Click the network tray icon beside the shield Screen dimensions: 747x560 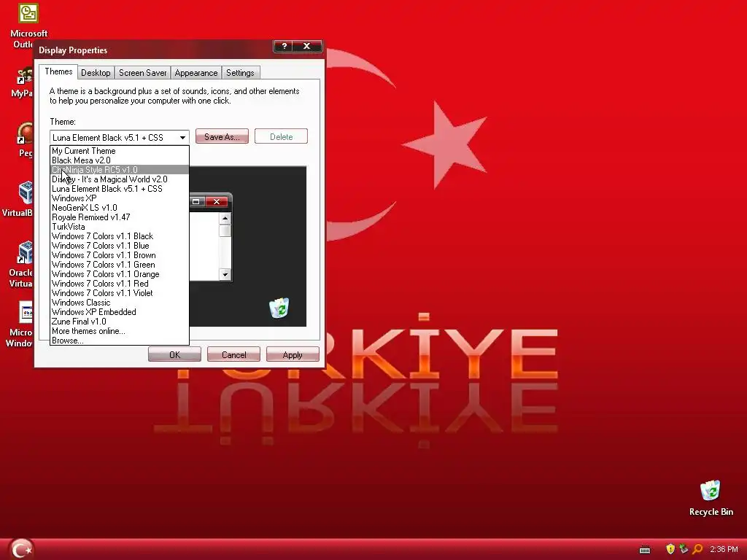(684, 549)
